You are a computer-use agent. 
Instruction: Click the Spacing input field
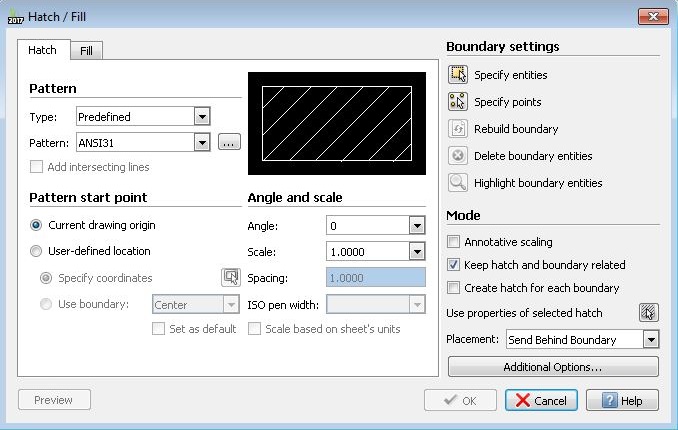click(x=376, y=278)
